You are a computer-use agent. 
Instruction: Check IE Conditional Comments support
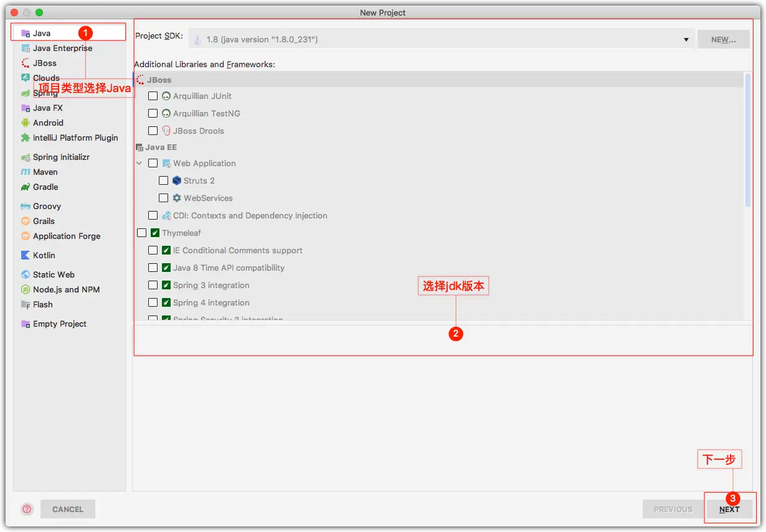point(153,250)
